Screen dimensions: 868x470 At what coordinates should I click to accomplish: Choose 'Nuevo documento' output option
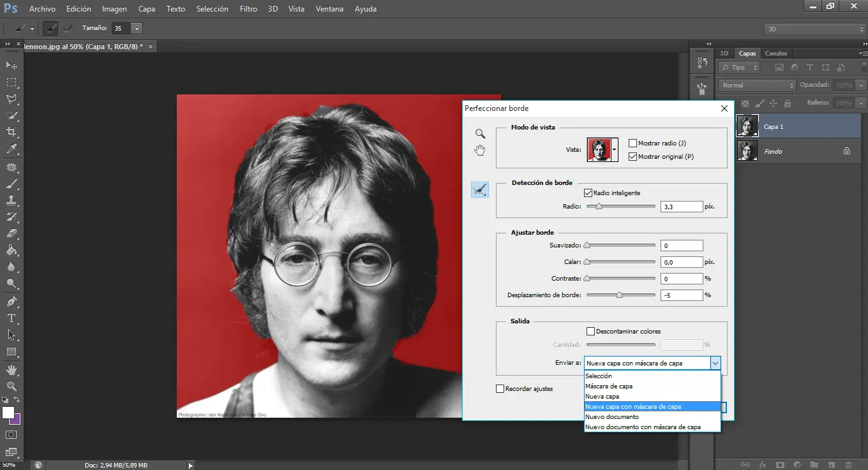pos(611,417)
